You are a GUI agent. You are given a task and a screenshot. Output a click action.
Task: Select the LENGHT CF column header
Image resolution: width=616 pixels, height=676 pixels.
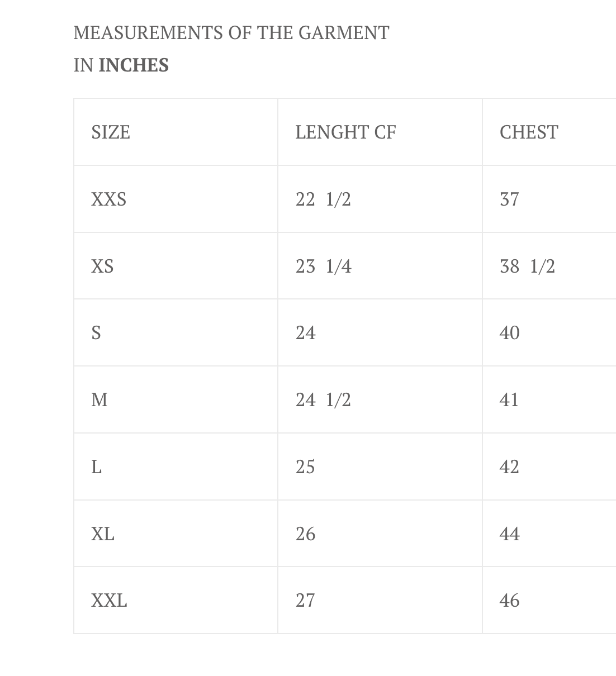click(345, 132)
